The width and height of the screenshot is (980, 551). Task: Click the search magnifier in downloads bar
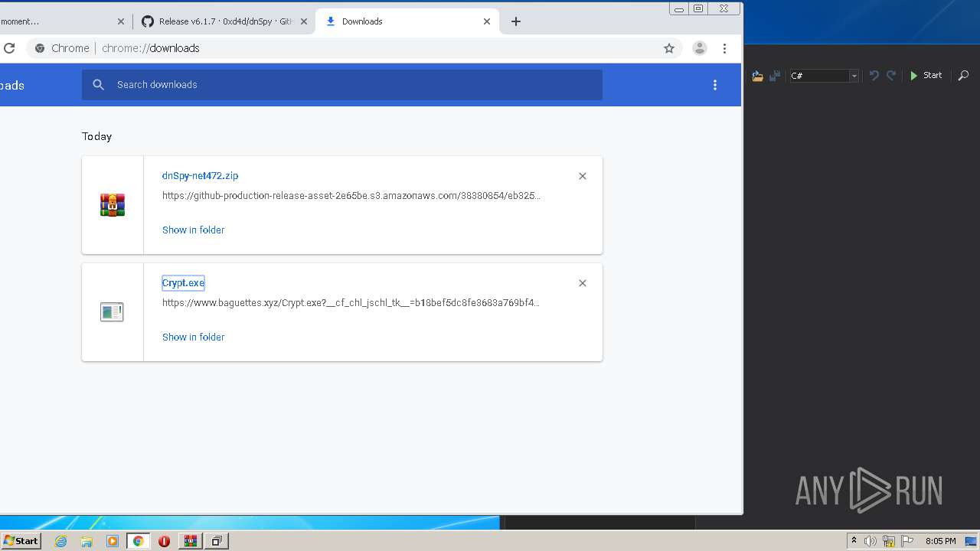98,85
